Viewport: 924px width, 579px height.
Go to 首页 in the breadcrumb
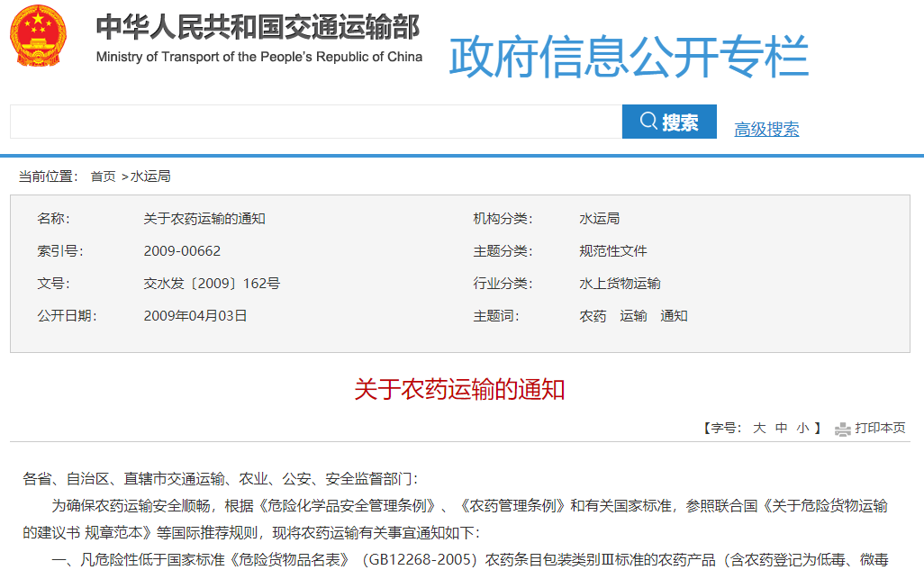[x=103, y=176]
